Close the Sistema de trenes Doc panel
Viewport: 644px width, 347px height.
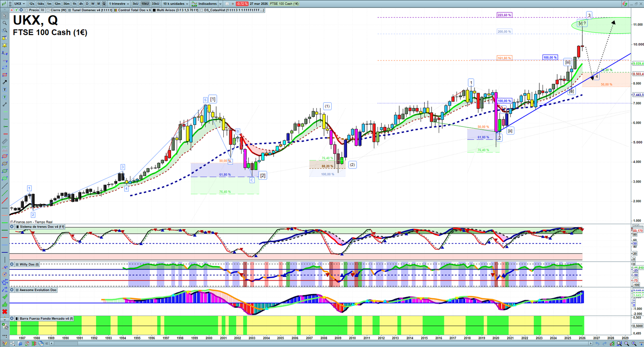12,227
